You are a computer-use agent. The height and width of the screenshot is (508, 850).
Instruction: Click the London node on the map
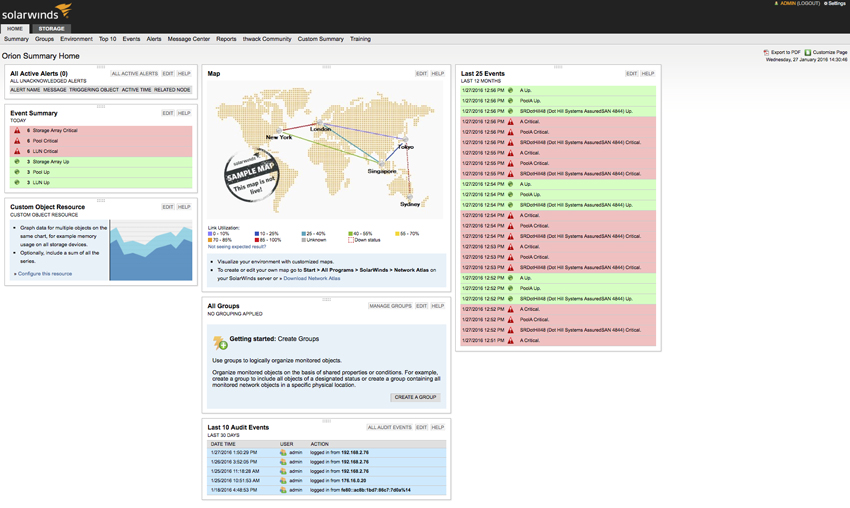(x=320, y=123)
